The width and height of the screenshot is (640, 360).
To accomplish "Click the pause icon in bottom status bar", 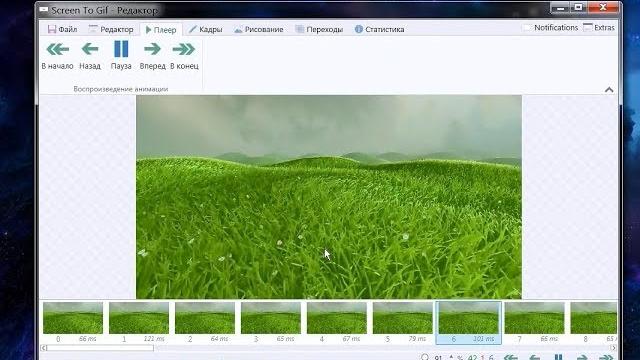I will [558, 357].
